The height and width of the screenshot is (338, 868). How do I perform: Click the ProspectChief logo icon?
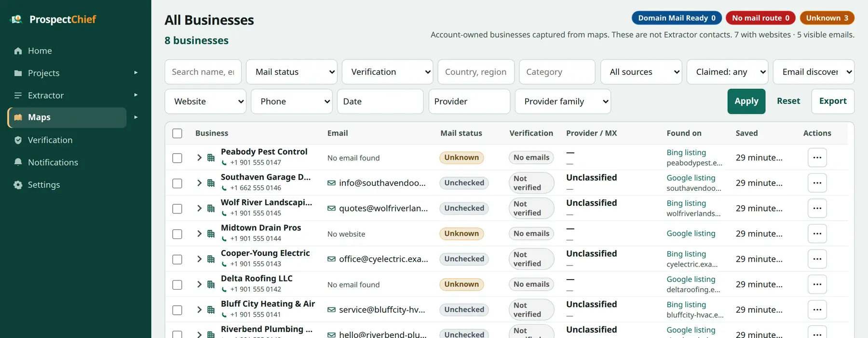(17, 19)
